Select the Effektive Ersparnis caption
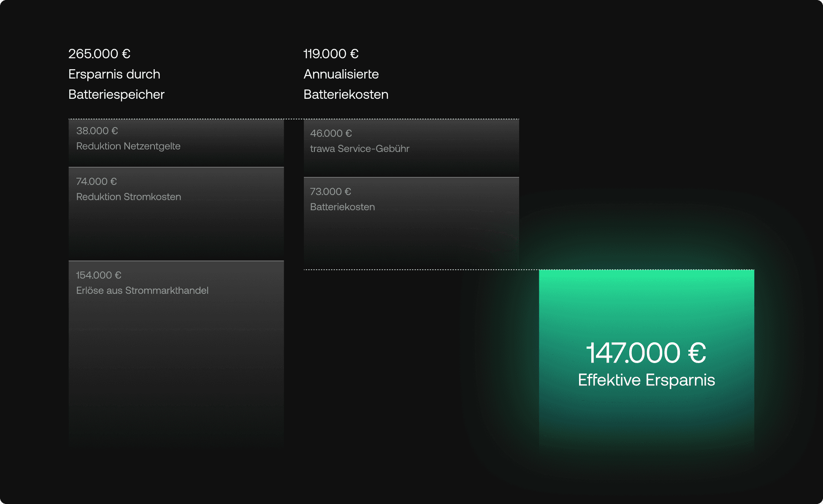This screenshot has width=823, height=504. click(646, 380)
